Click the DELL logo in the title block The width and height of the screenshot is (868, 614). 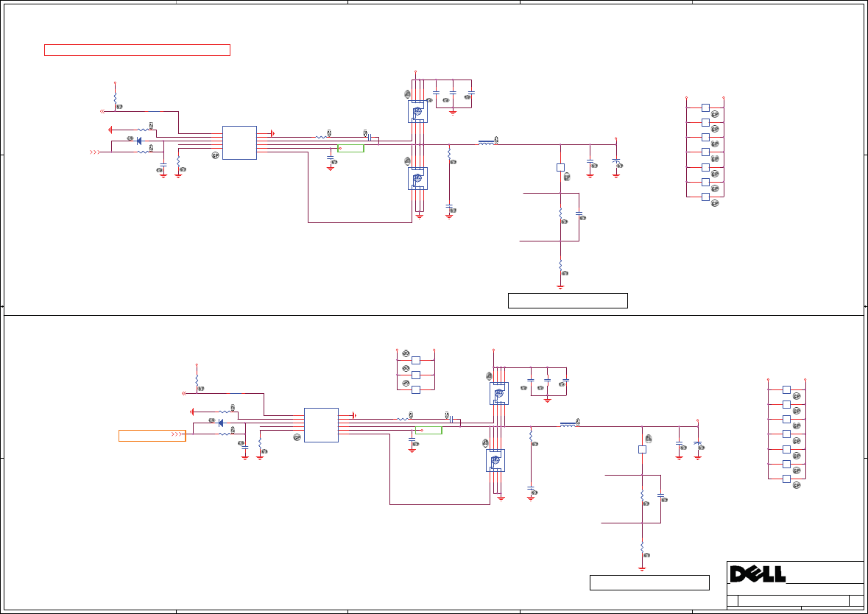point(758,574)
